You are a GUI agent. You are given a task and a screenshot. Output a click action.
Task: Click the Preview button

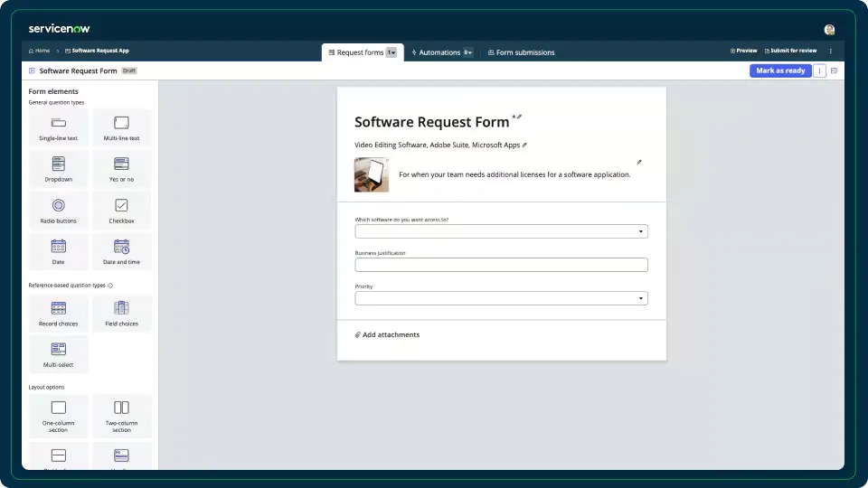[x=743, y=51]
